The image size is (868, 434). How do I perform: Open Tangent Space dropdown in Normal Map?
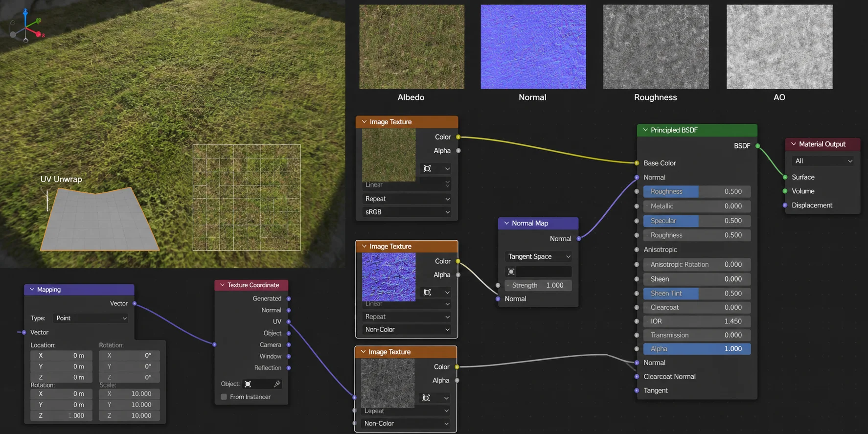tap(538, 256)
